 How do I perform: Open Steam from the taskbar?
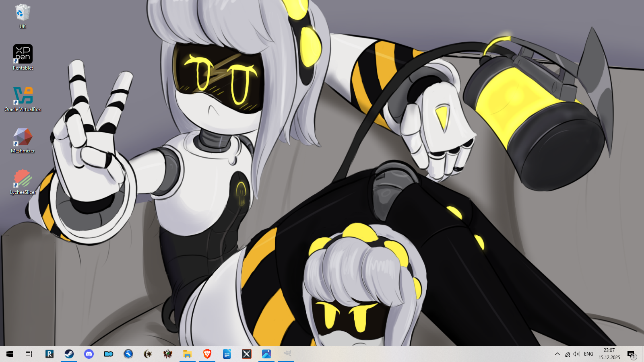click(x=69, y=354)
